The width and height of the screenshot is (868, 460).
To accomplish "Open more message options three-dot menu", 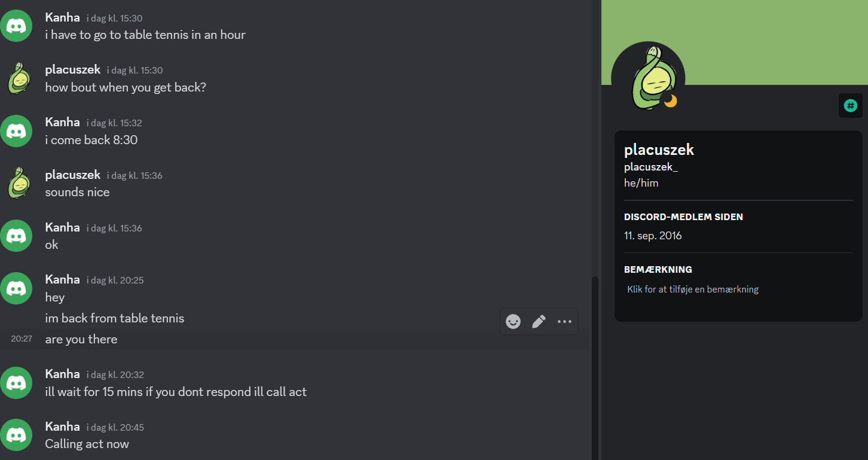I will click(564, 322).
